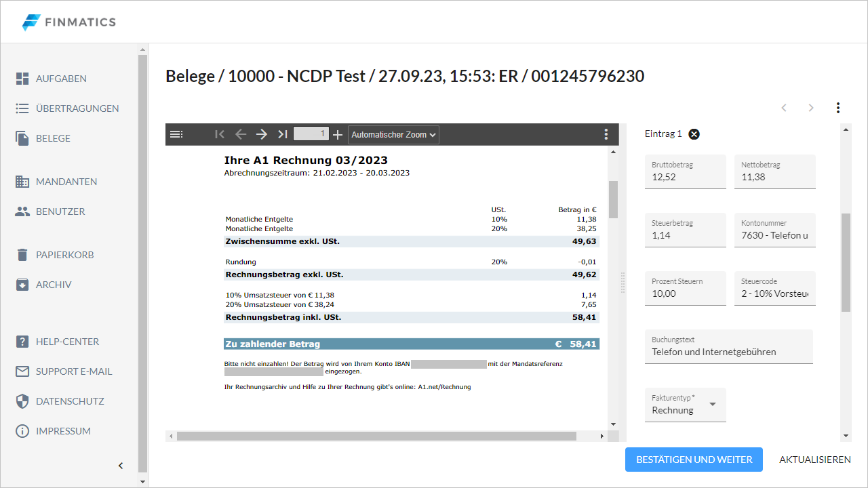Click the Bruttobetrag input field

(x=685, y=177)
